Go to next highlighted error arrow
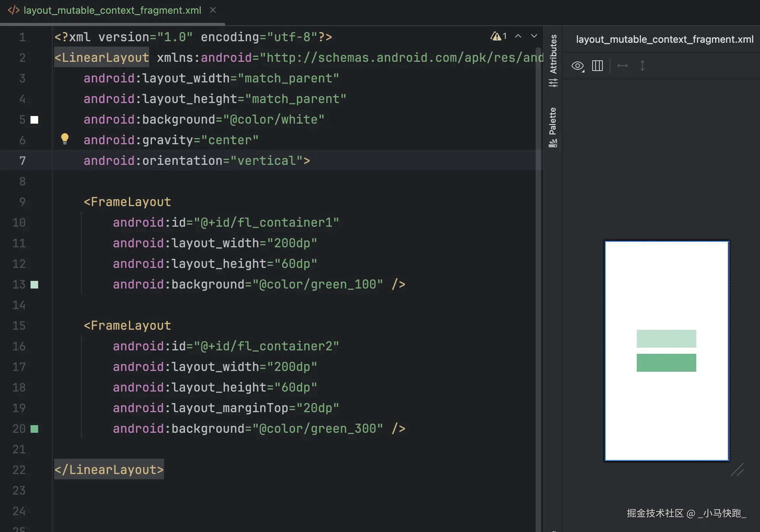Viewport: 760px width, 532px height. point(534,36)
